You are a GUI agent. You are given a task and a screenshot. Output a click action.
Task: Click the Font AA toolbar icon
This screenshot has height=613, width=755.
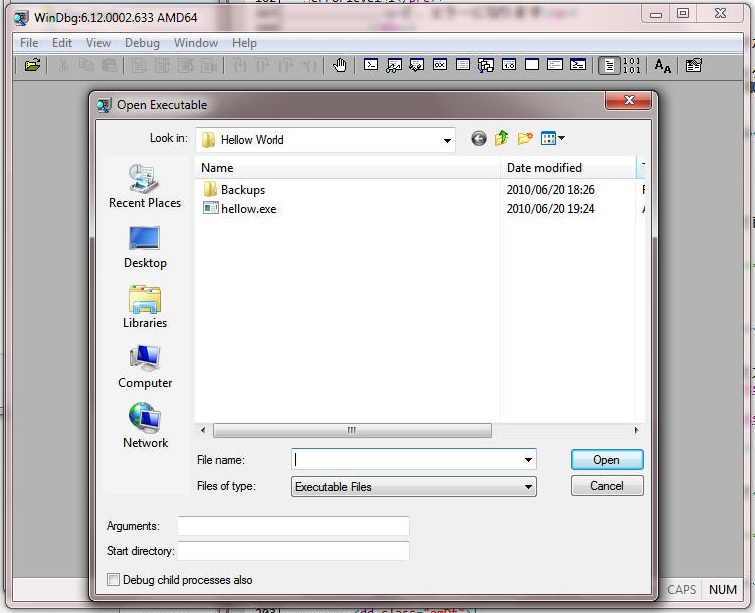pos(663,65)
